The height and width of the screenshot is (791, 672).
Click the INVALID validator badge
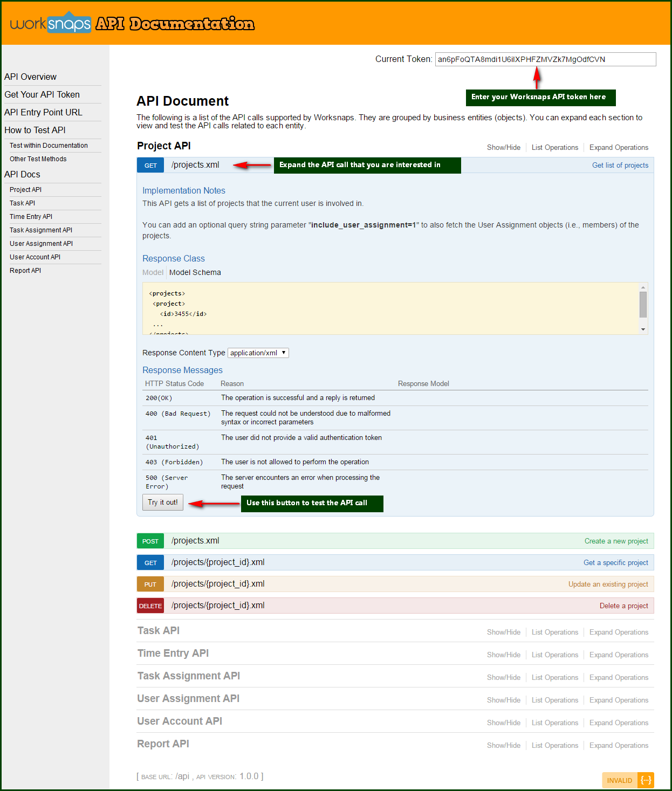(x=620, y=780)
